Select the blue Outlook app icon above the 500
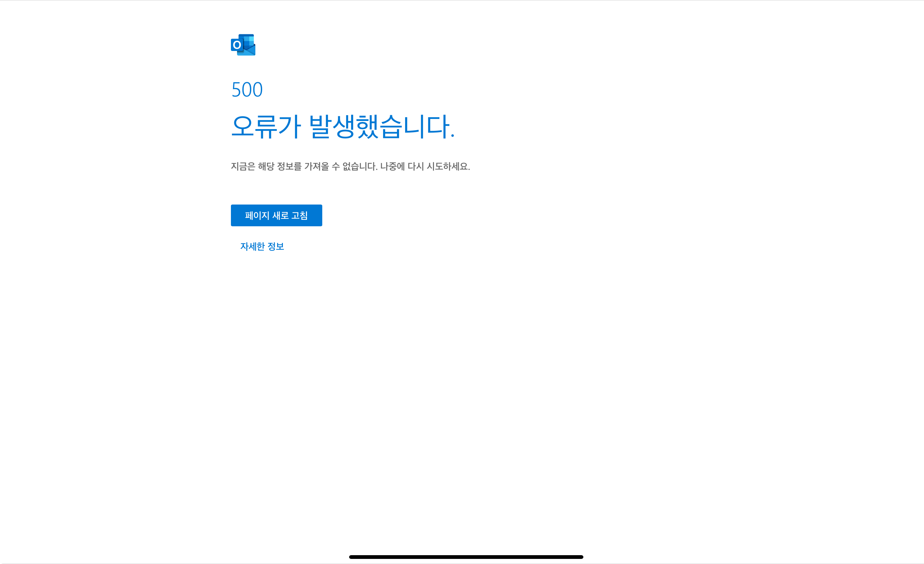 tap(243, 45)
